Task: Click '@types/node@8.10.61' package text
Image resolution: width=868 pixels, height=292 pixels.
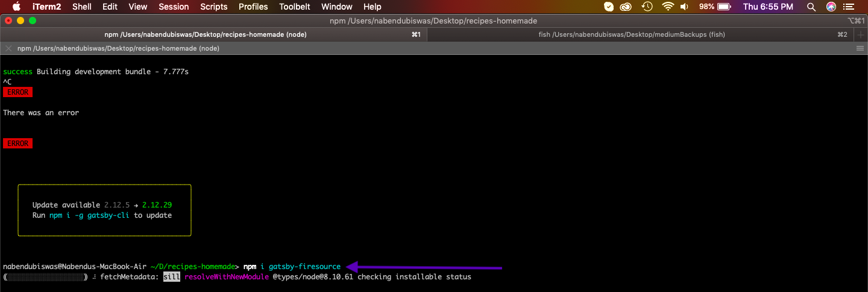Action: point(313,277)
